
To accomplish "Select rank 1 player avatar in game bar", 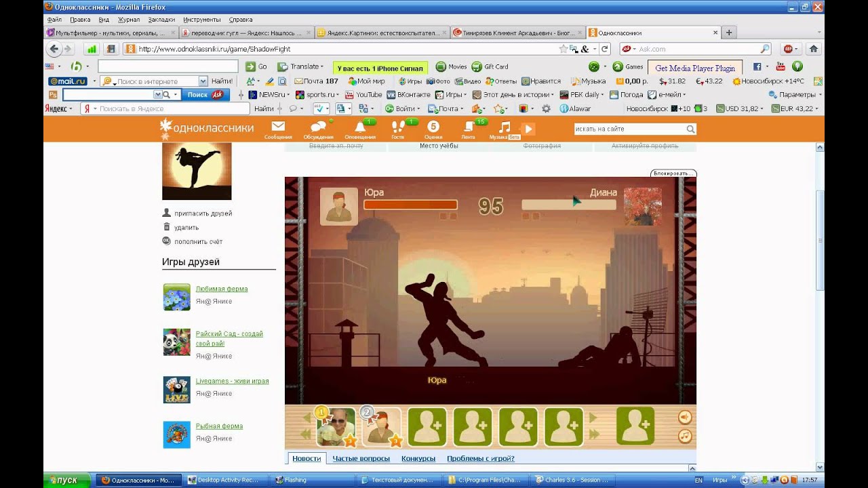I will (x=336, y=426).
